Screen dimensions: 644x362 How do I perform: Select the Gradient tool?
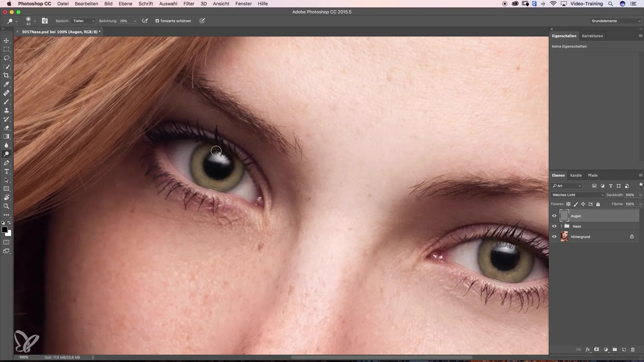[6, 136]
